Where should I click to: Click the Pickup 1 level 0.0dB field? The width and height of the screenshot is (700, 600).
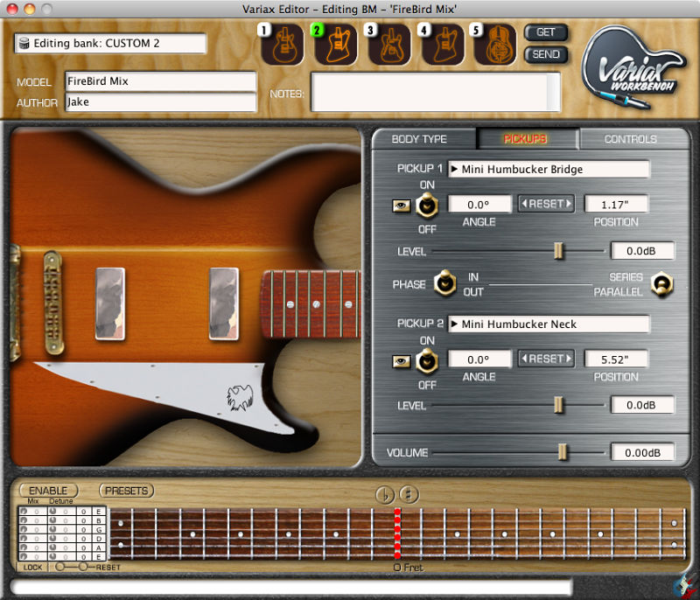point(642,251)
